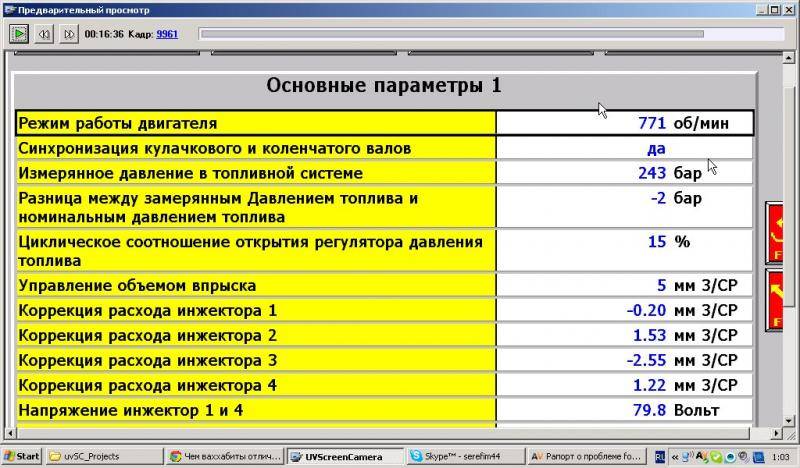Switch to 'Рапорт о проблеме' taskbar window
The image size is (800, 468).
point(586,456)
